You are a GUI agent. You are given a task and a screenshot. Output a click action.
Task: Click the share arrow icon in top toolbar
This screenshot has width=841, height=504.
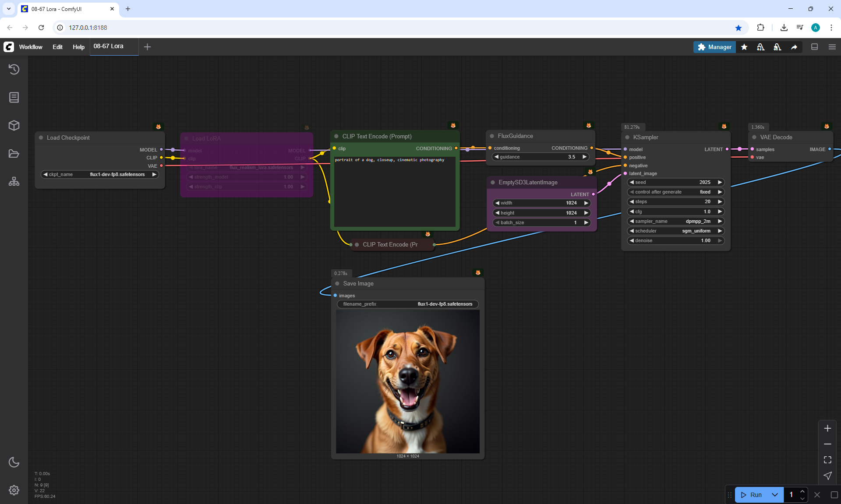794,47
